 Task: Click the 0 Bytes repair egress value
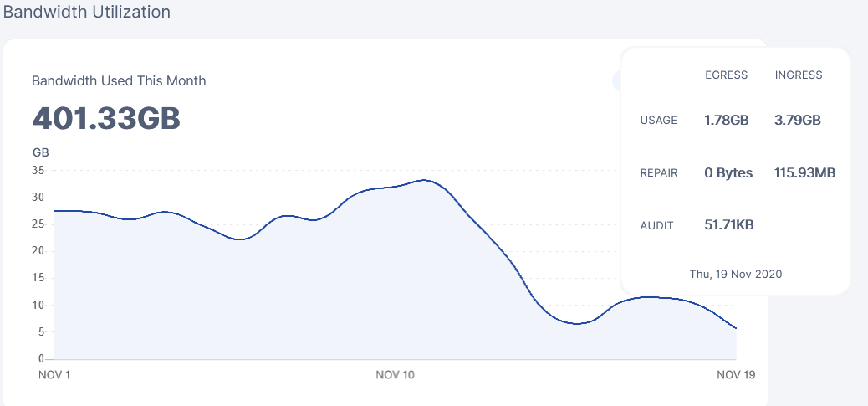(x=728, y=172)
